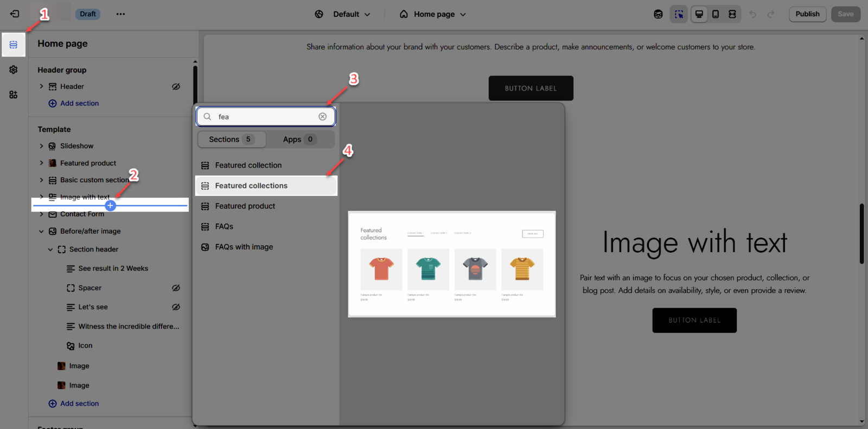Toggle the inspector selection icon
The height and width of the screenshot is (429, 868).
tap(679, 14)
